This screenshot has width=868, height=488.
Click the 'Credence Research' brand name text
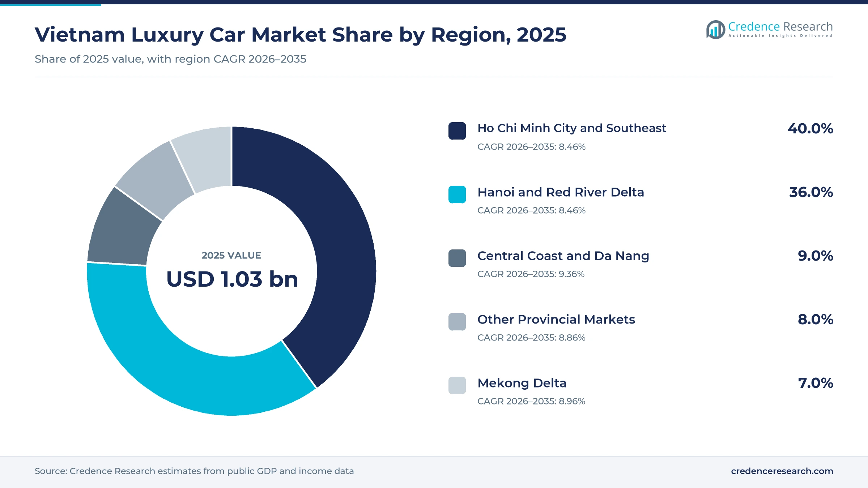pyautogui.click(x=780, y=26)
